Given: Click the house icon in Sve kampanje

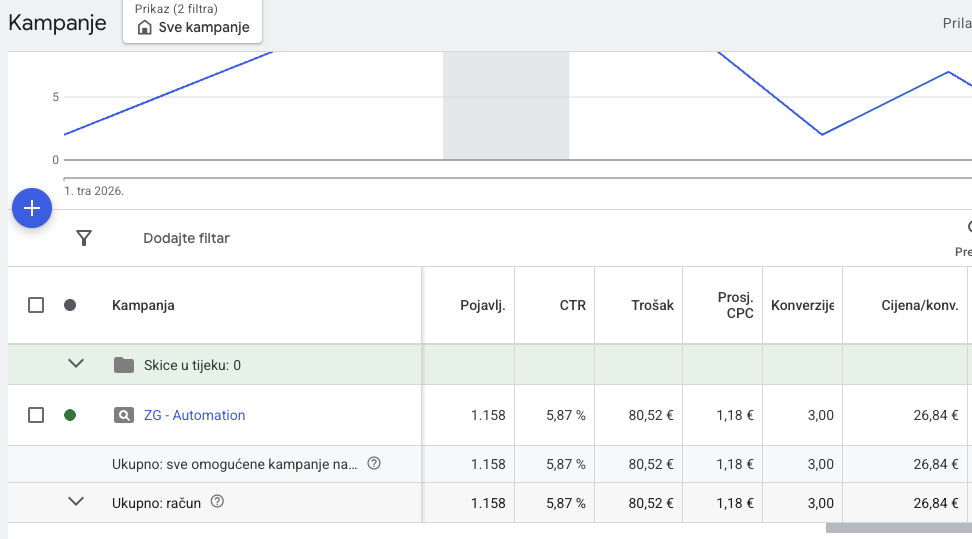Looking at the screenshot, I should (144, 28).
